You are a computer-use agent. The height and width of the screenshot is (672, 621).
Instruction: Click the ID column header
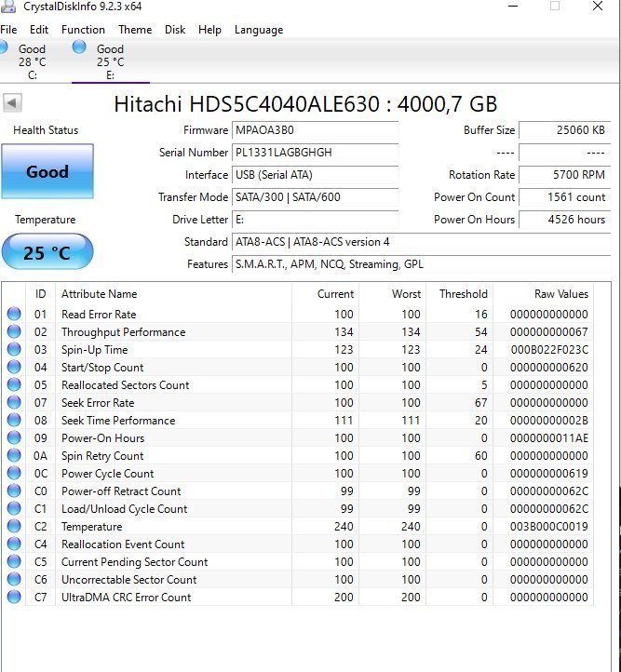(40, 293)
